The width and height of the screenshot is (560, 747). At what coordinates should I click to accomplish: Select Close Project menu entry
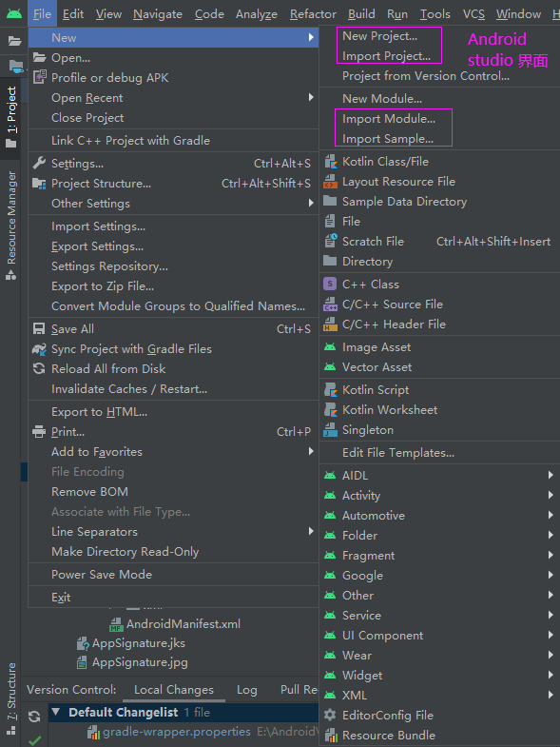(x=87, y=118)
